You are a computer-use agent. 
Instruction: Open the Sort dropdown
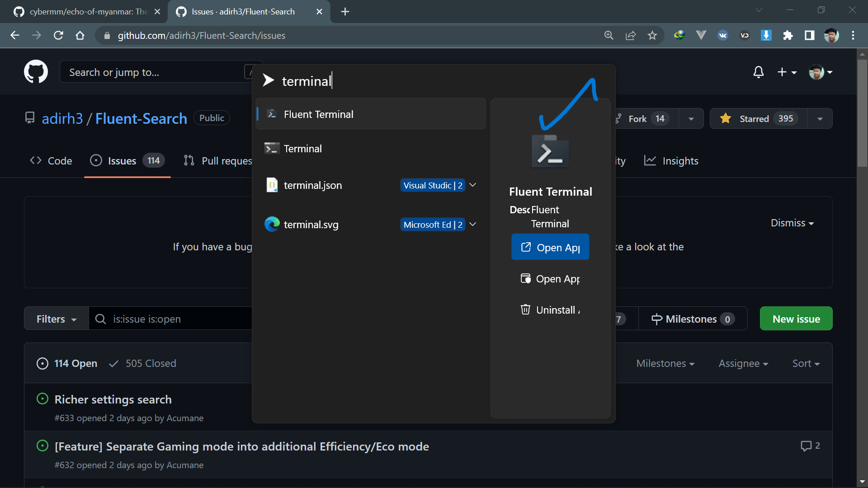806,363
